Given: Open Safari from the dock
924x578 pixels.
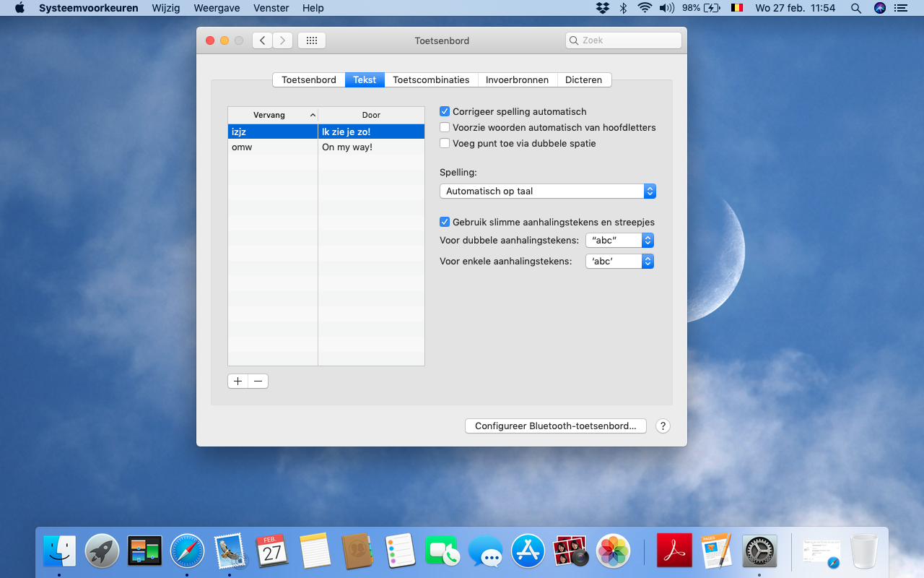Looking at the screenshot, I should tap(187, 552).
